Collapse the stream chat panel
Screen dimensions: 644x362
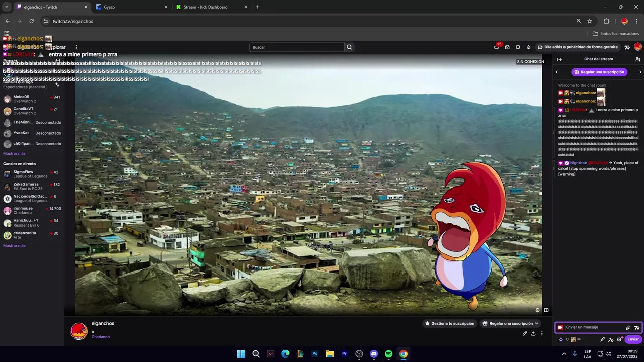(559, 59)
